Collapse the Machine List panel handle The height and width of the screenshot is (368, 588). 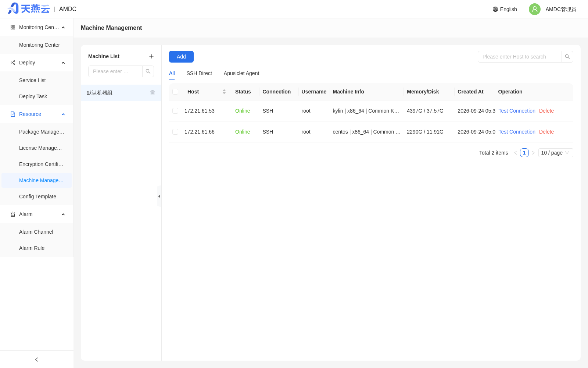pos(159,196)
